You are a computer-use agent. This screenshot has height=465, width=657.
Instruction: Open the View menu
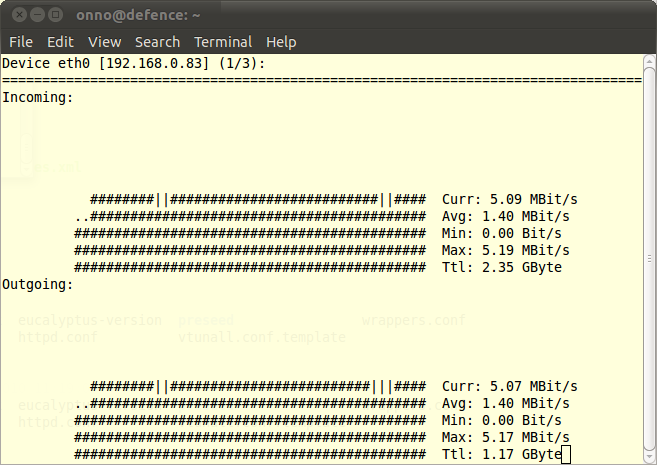pyautogui.click(x=104, y=42)
